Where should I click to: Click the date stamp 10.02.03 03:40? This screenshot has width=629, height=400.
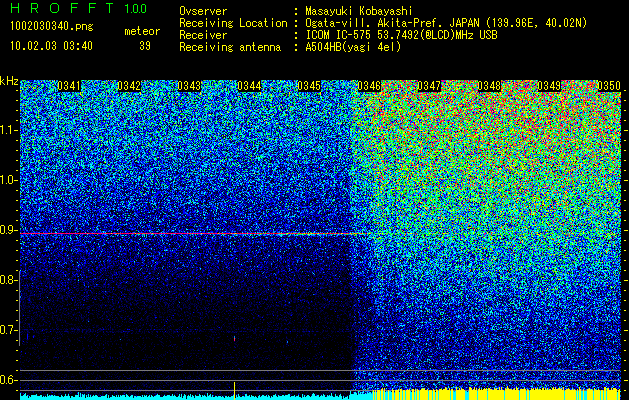point(51,46)
